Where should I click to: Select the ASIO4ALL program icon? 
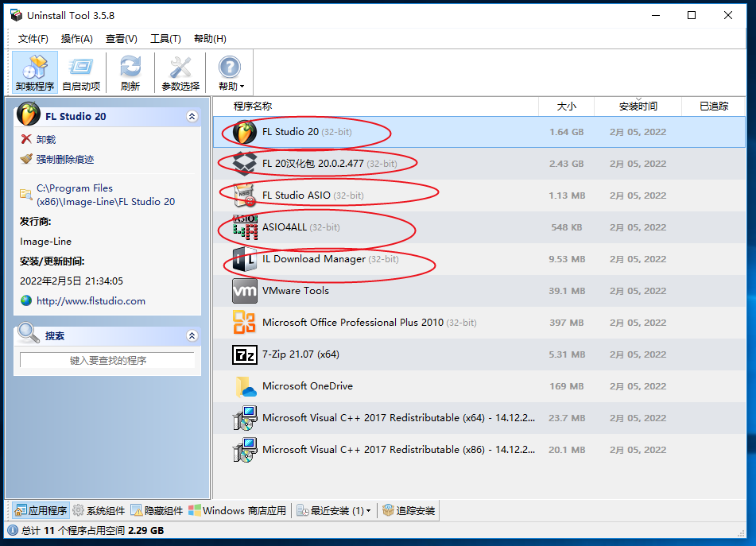pos(244,227)
